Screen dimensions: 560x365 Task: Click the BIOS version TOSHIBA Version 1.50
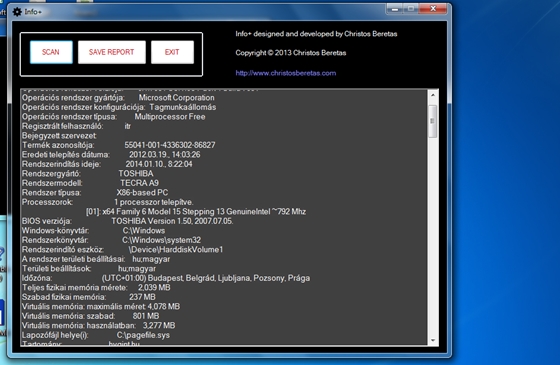(172, 221)
